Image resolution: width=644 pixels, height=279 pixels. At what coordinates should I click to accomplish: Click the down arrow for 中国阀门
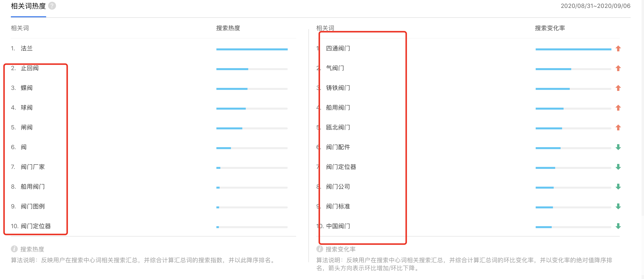pos(618,226)
